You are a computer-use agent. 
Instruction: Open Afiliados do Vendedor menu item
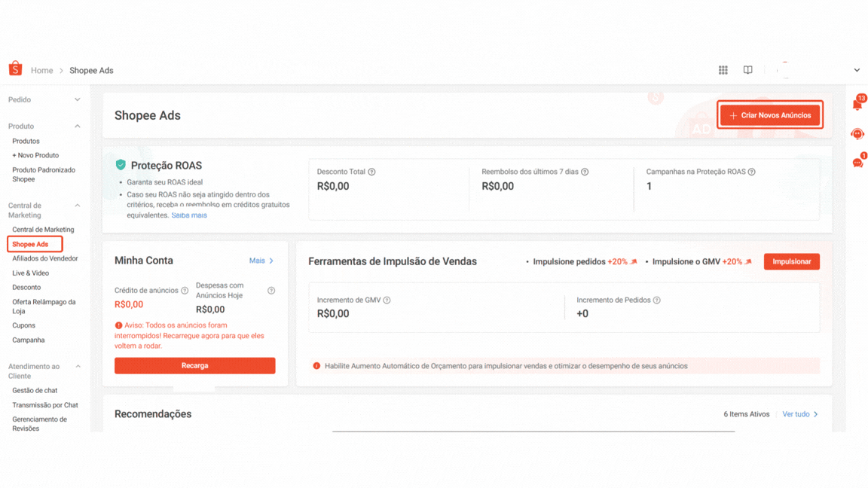coord(44,258)
